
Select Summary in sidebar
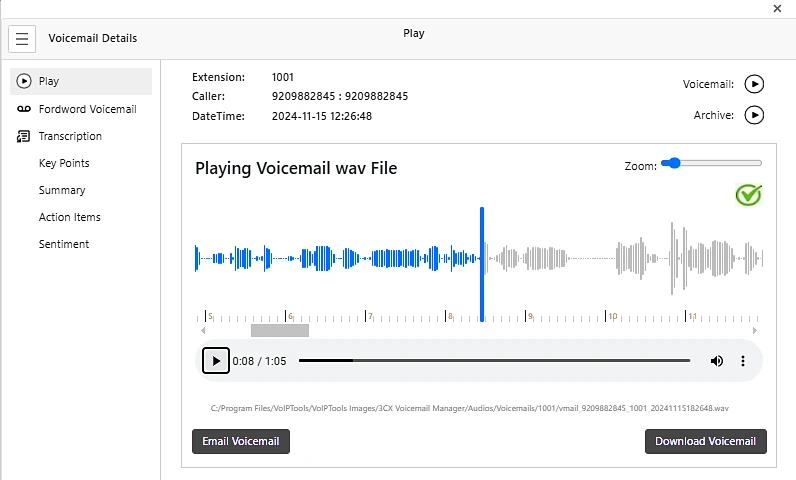pos(62,190)
